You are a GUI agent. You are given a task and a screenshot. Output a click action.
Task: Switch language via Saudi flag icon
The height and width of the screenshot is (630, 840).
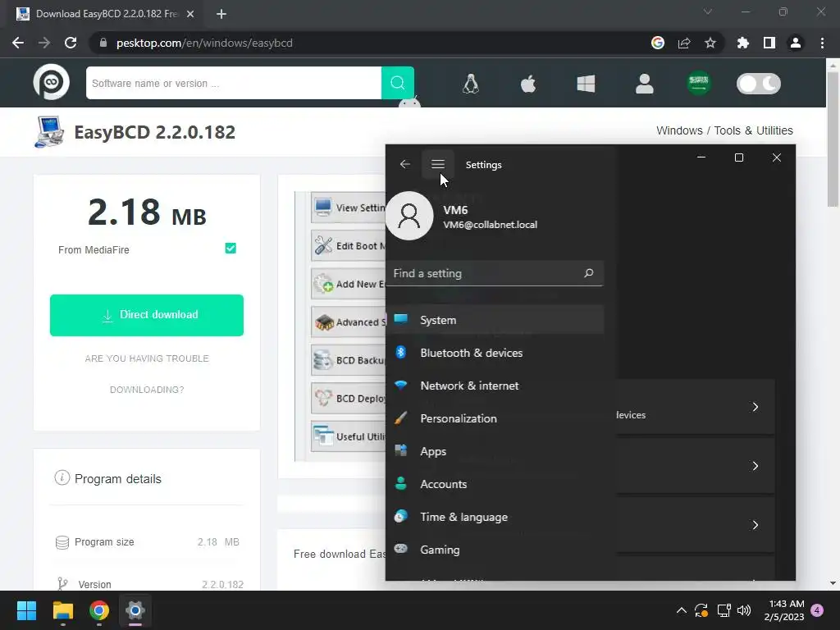[699, 84]
